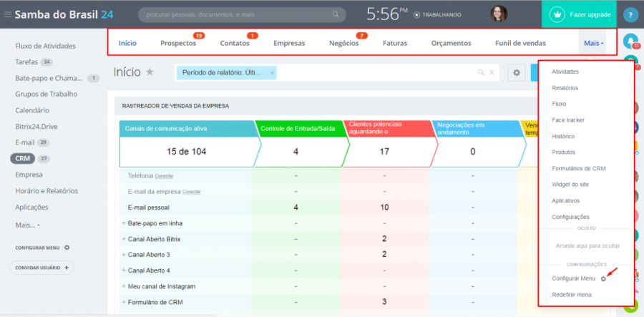The image size is (644, 317).
Task: Select CRM in the sidebar
Action: click(23, 159)
